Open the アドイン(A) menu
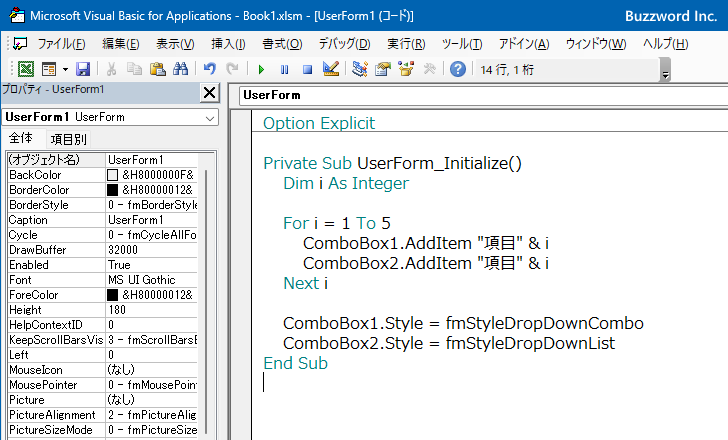Screen dimensions: 728x440 click(x=524, y=44)
